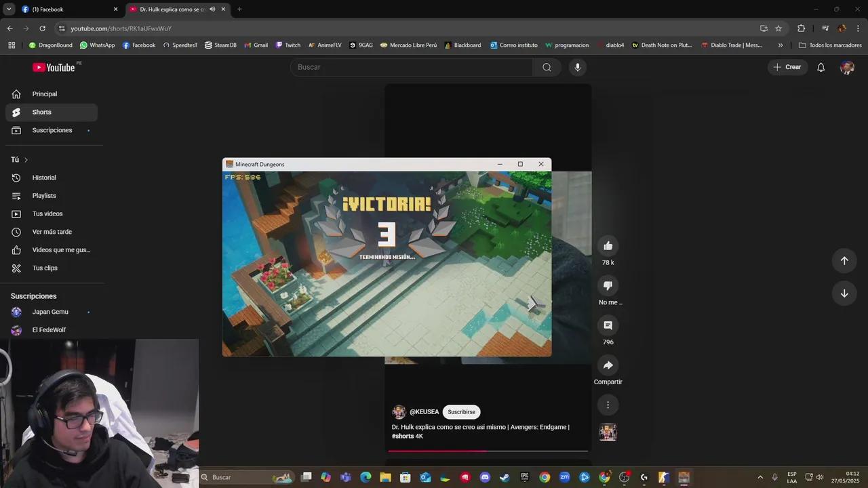
Task: Click the Windows taskbar Buscar search box
Action: pyautogui.click(x=247, y=477)
